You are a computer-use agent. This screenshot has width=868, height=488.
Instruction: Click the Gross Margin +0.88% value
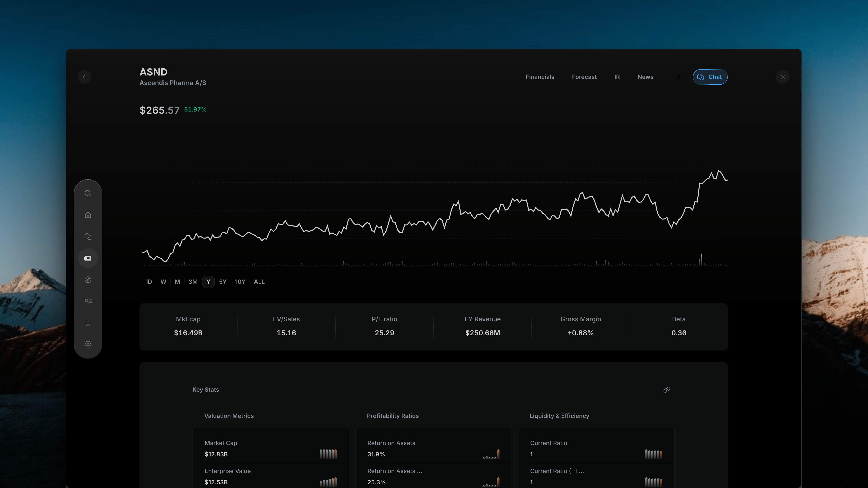[x=580, y=333]
